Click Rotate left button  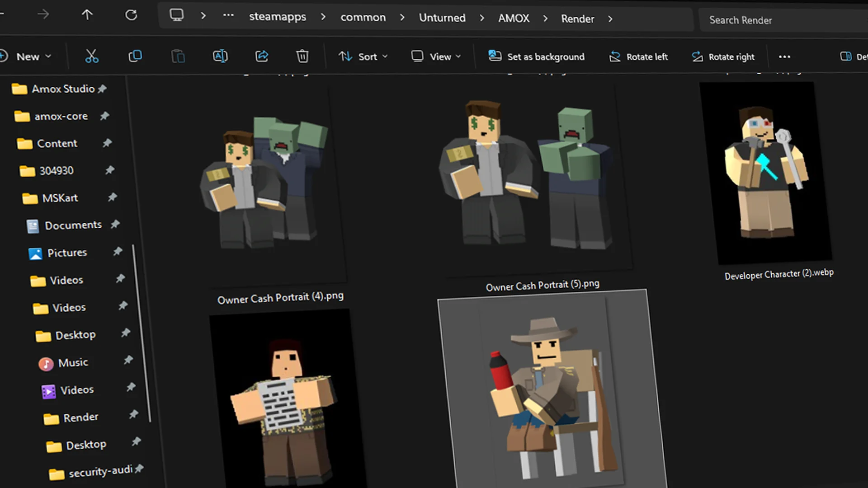pyautogui.click(x=638, y=57)
